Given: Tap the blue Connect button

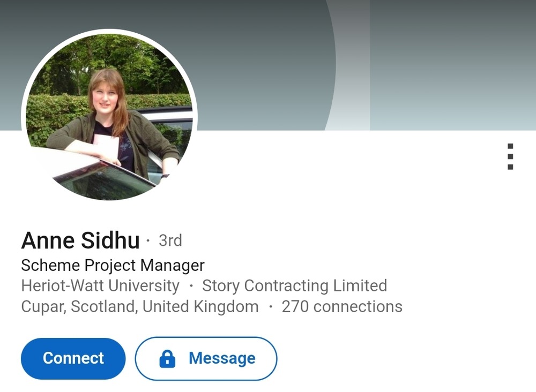Looking at the screenshot, I should click(73, 359).
